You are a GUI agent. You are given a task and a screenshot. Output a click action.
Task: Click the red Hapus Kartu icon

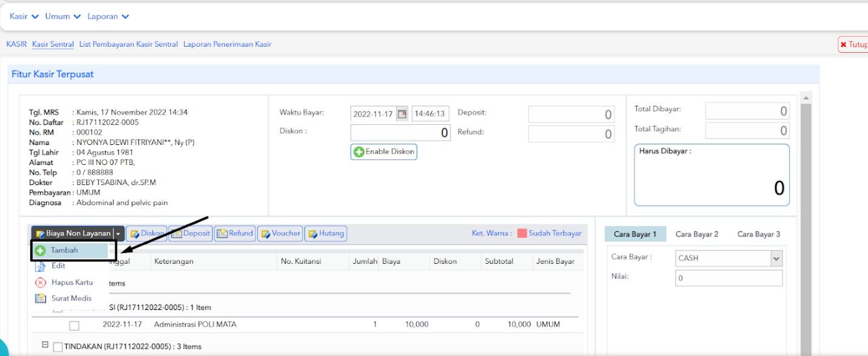tap(41, 282)
